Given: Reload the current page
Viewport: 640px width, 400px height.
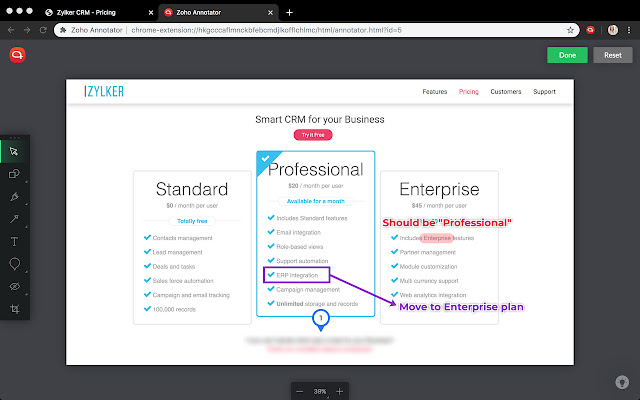Looking at the screenshot, I should 43,30.
